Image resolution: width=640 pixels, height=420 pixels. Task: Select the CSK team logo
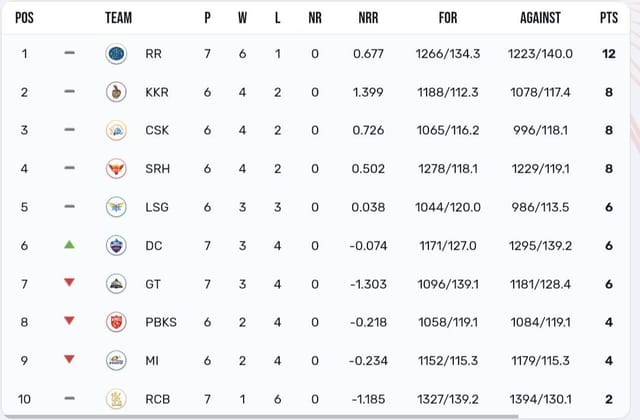tap(116, 130)
